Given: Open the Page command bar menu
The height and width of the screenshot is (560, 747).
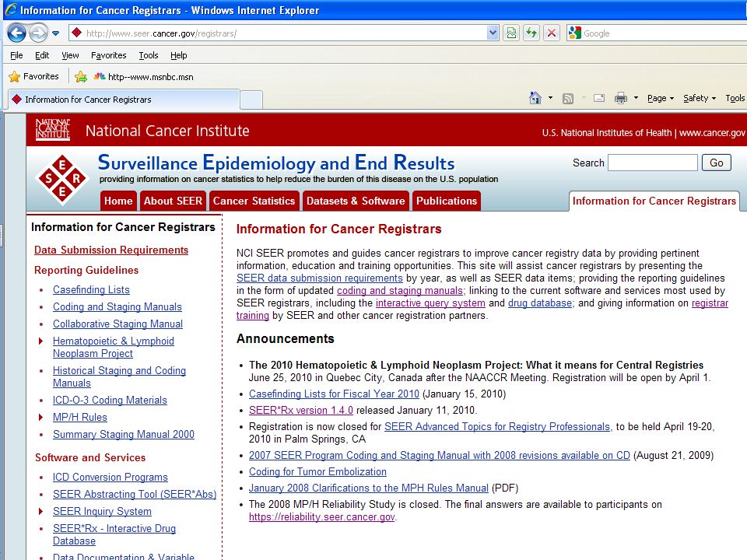Looking at the screenshot, I should point(661,98).
